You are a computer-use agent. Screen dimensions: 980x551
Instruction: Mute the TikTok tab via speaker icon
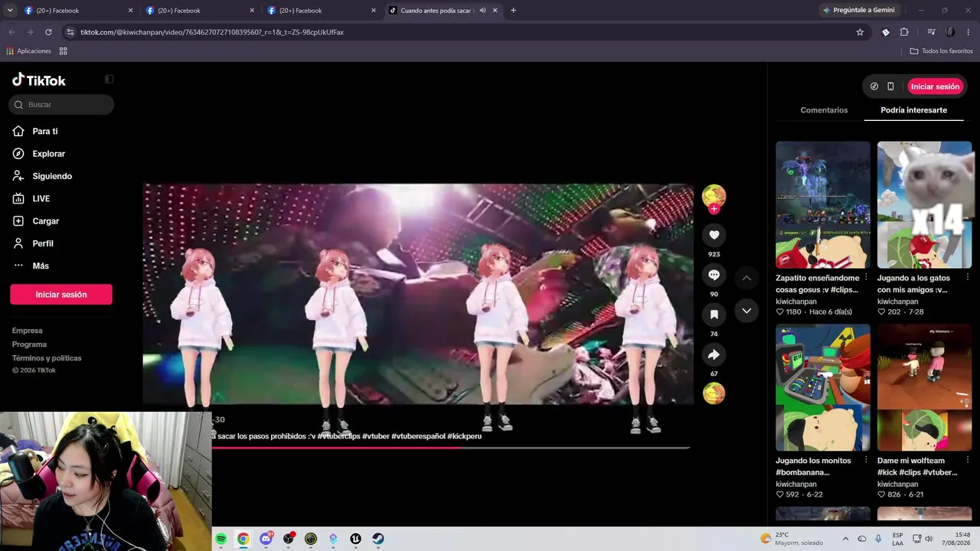(482, 11)
